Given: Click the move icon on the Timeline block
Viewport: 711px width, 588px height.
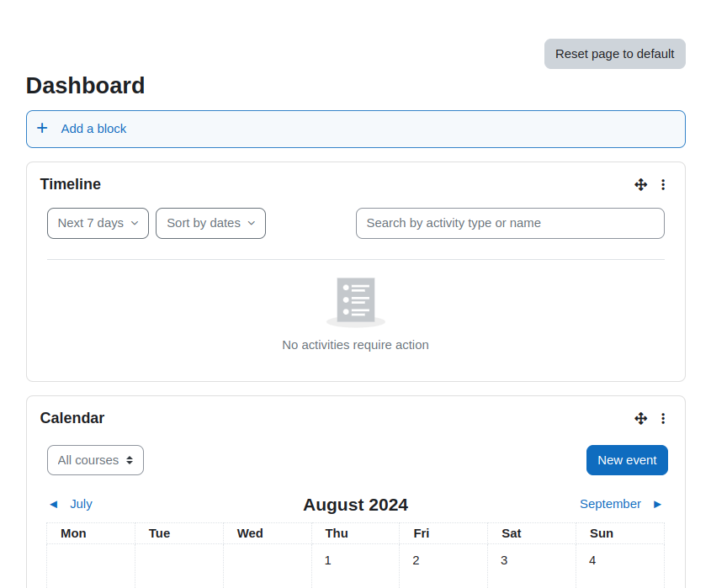Looking at the screenshot, I should (640, 184).
